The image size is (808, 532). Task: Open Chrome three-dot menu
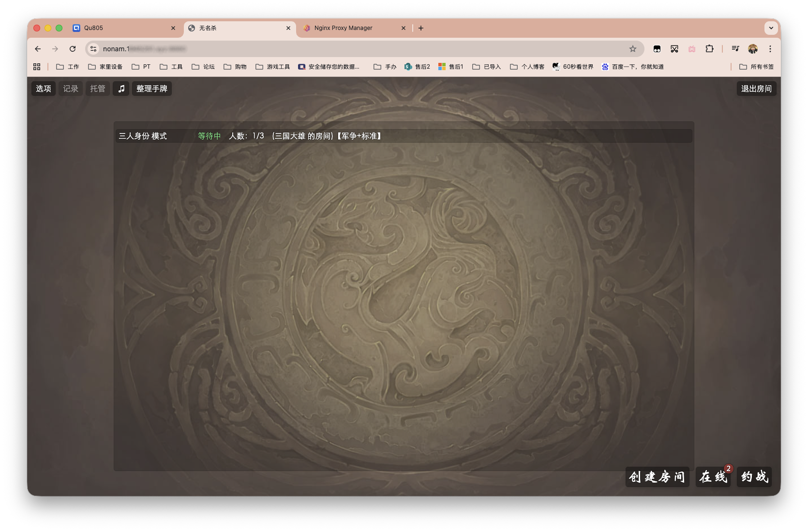[770, 49]
